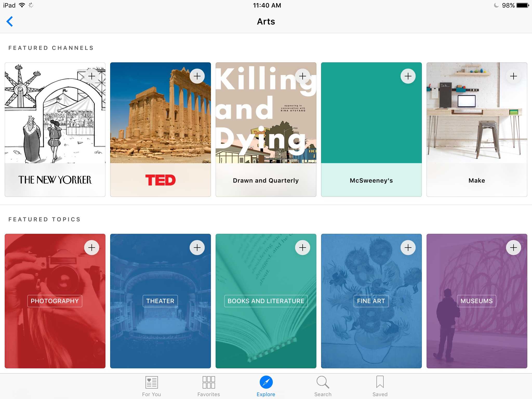The image size is (532, 399).
Task: Add McSweeney's channel via plus icon
Action: point(408,76)
